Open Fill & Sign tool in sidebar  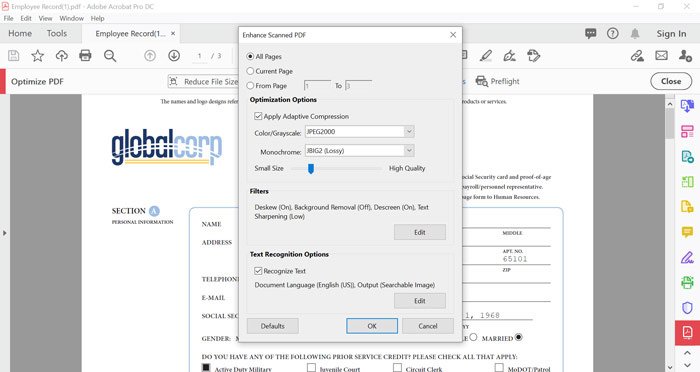(x=687, y=257)
